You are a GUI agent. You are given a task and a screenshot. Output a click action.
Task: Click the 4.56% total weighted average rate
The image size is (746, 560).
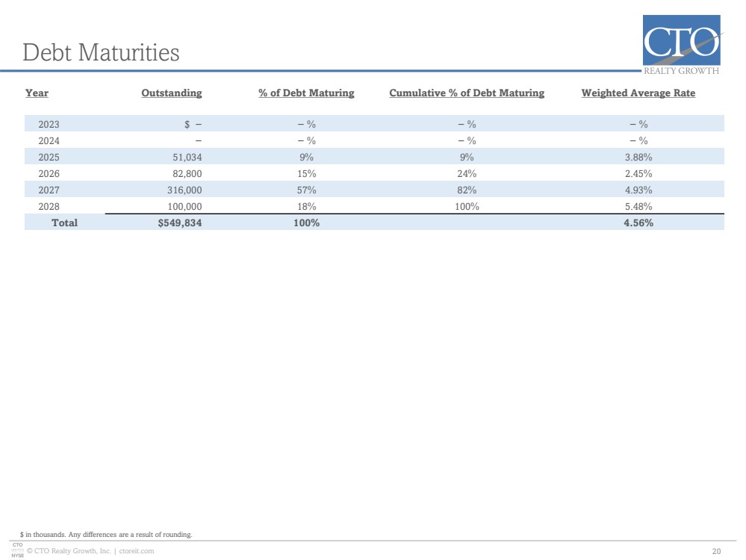point(638,223)
